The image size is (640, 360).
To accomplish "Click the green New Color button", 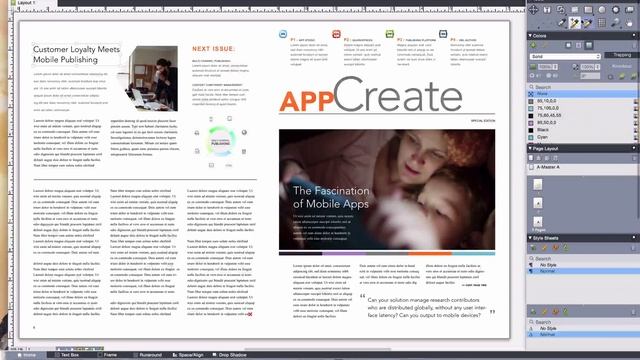I will pos(533,45).
